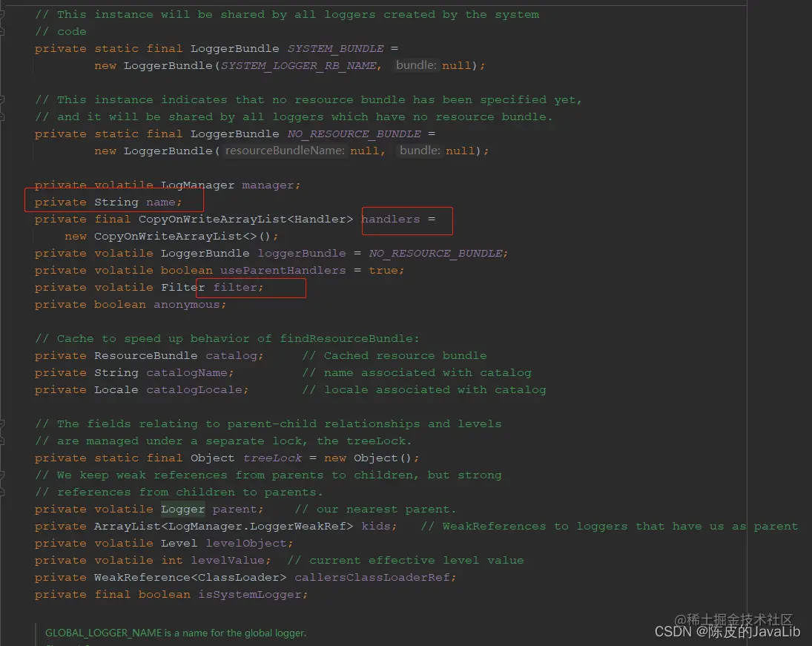Screen dimensions: 812x646
Task: Click the 'isSystemLogger' field name
Action: (250, 595)
